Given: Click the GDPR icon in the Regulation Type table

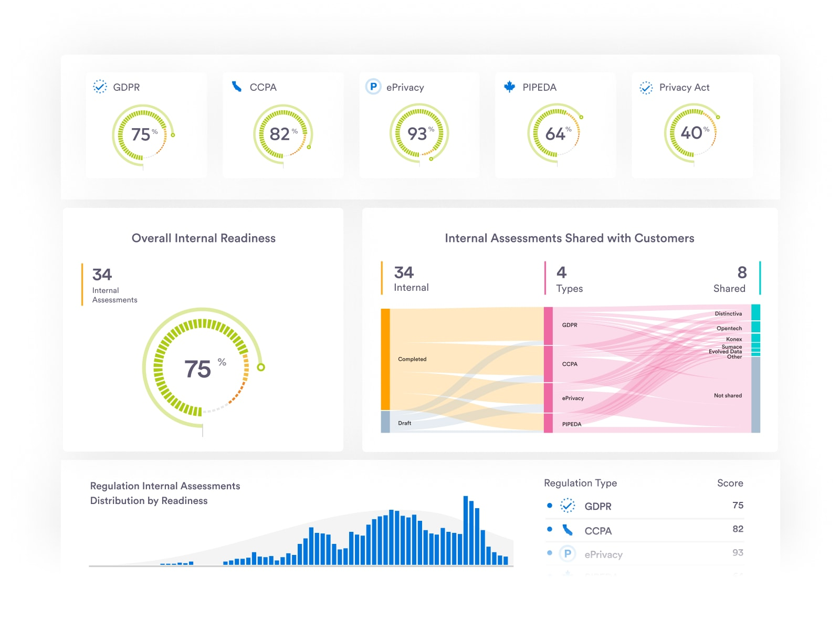Looking at the screenshot, I should click(x=568, y=506).
